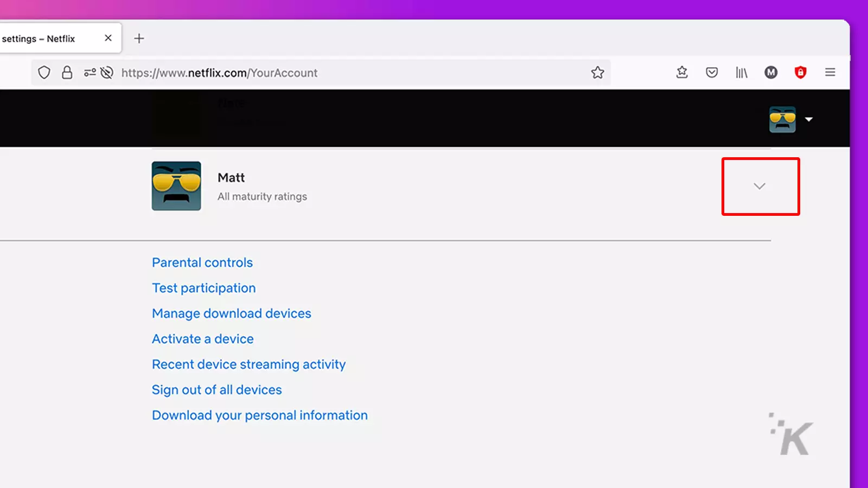Screen dimensions: 868x488
Task: Open the red shield extension icon
Action: [800, 72]
